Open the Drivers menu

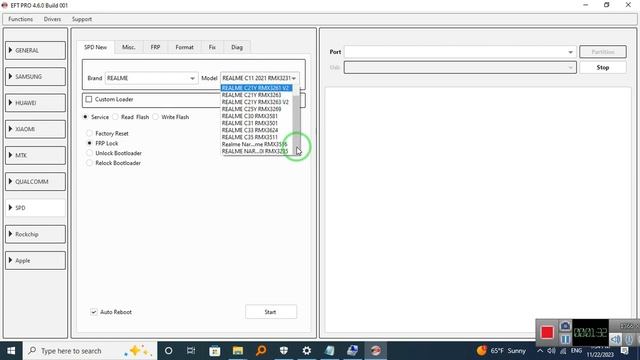(x=52, y=19)
